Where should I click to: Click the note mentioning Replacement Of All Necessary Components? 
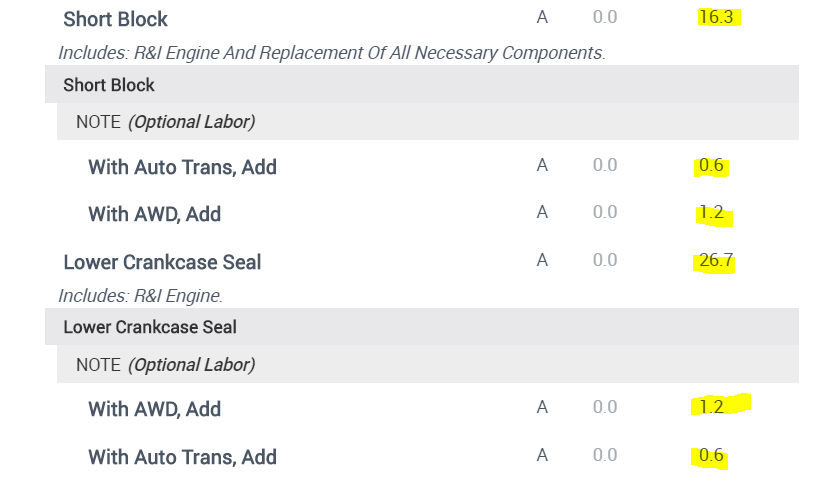point(332,53)
